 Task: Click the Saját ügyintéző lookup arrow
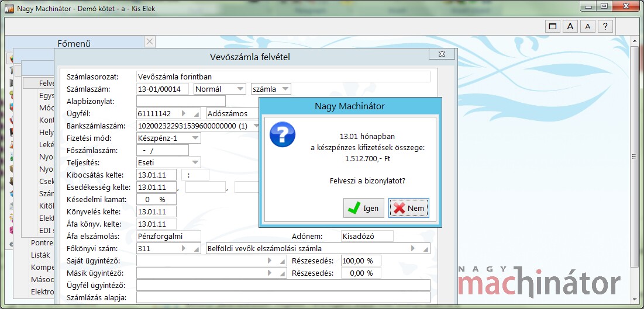(270, 261)
